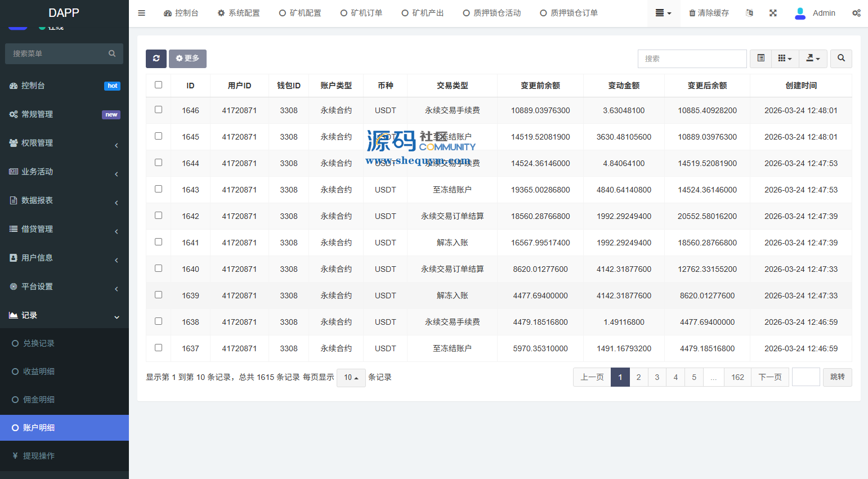Check the select-all checkbox in header
Screen dimensions: 868x479
(x=158, y=85)
